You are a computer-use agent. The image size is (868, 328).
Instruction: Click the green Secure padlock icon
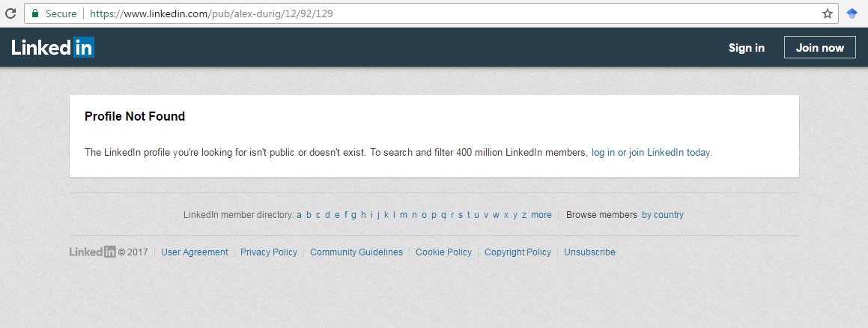tap(34, 13)
